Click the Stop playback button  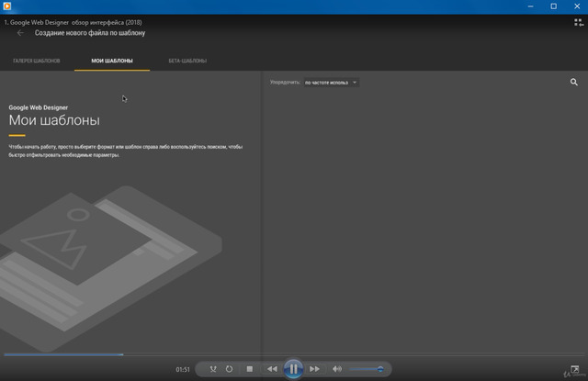pos(250,369)
